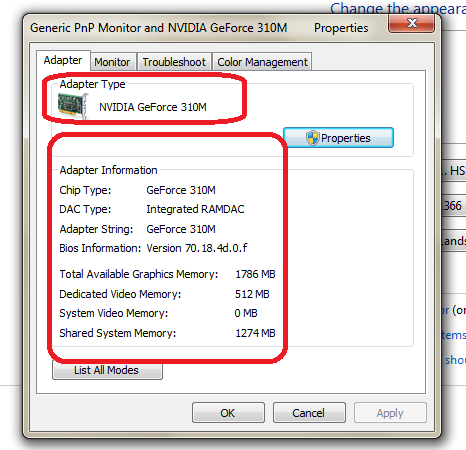Click the Shared System Memory label
This screenshot has width=466, height=450.
118,333
